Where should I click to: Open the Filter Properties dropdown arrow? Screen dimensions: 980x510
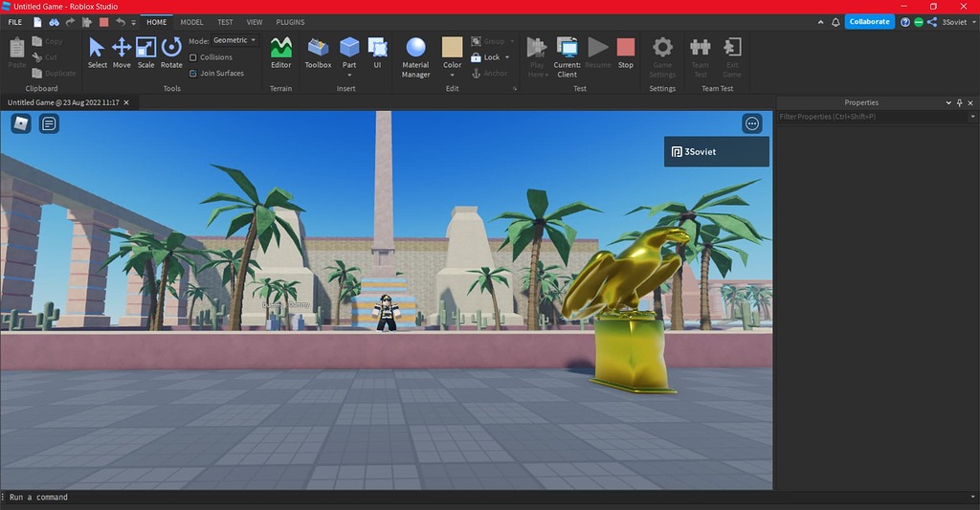click(972, 117)
